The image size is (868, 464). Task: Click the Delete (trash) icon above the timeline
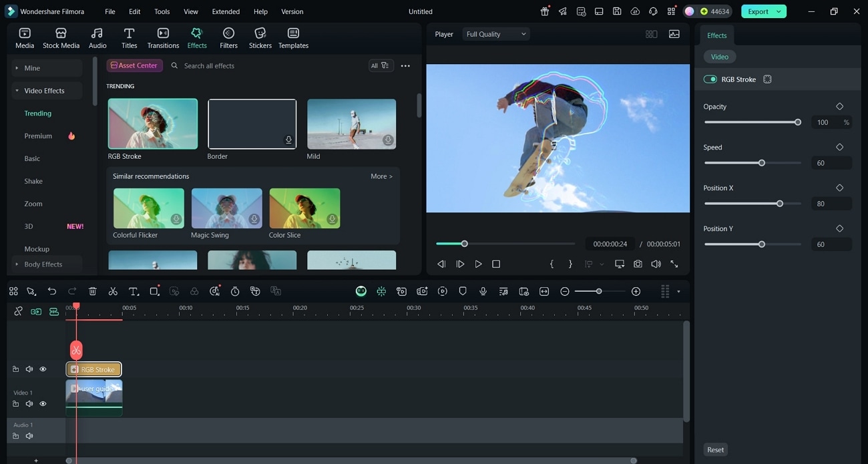point(93,291)
